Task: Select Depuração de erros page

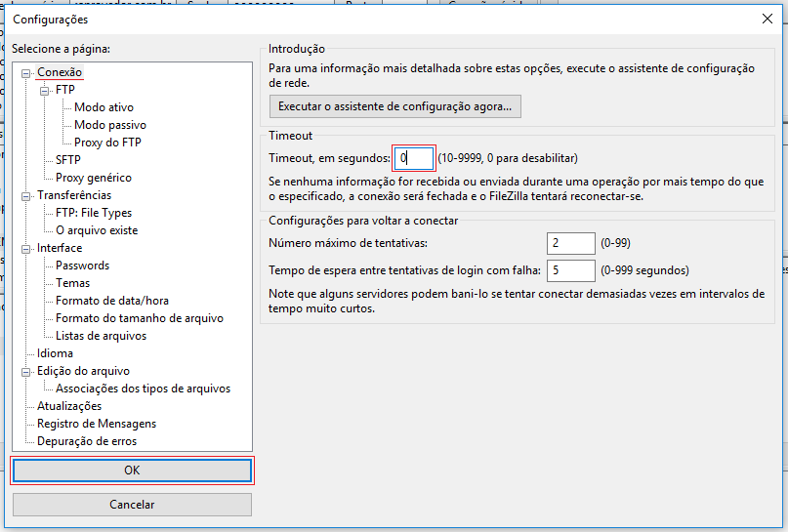Action: (x=87, y=441)
